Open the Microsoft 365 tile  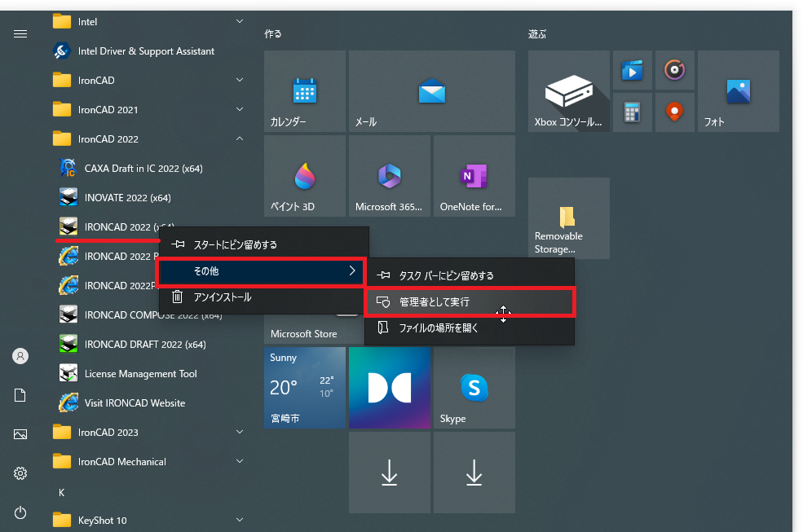(389, 176)
